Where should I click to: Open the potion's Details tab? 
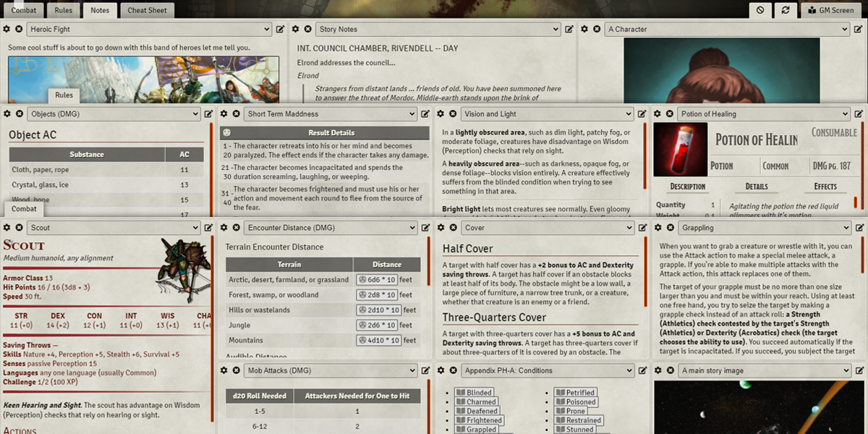[x=757, y=187]
